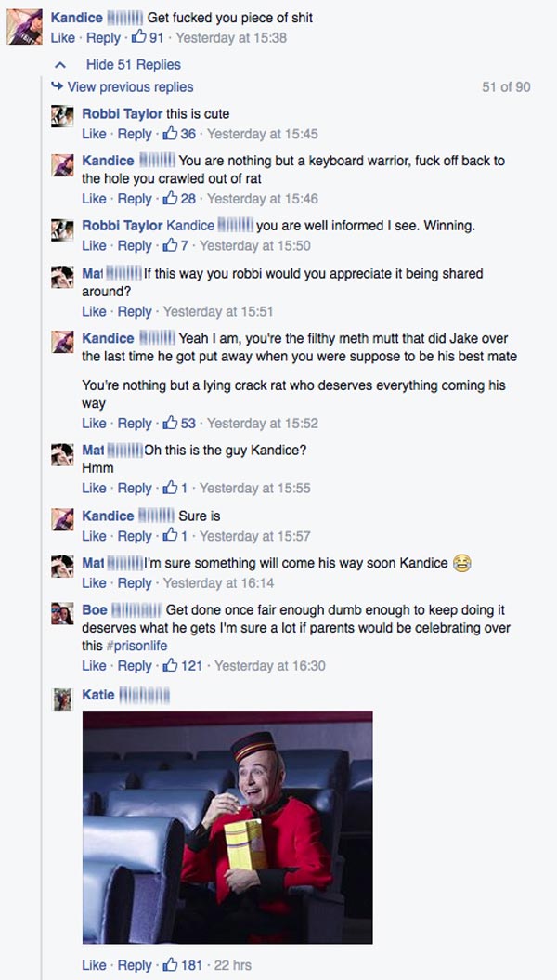Open Katie's profile picture avatar
Screen dimensions: 557x980
point(62,699)
